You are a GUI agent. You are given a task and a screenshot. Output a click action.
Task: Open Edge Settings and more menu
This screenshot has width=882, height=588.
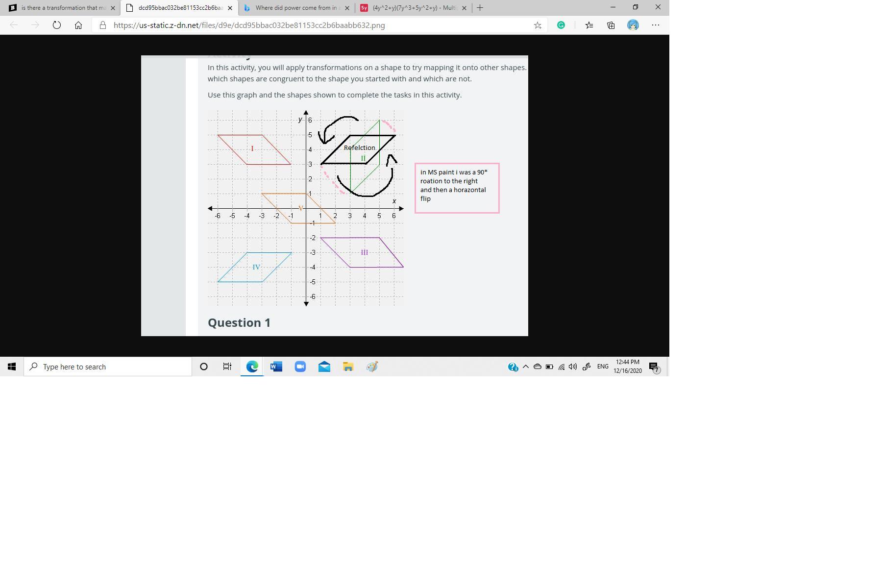click(x=656, y=25)
